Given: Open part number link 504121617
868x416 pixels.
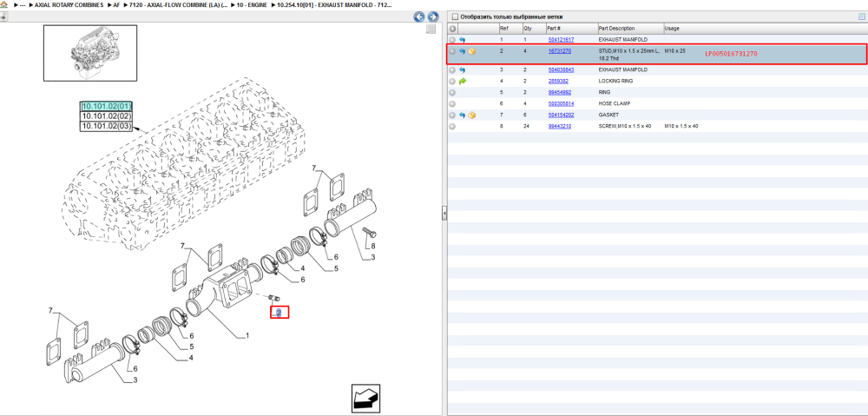Looking at the screenshot, I should 561,40.
